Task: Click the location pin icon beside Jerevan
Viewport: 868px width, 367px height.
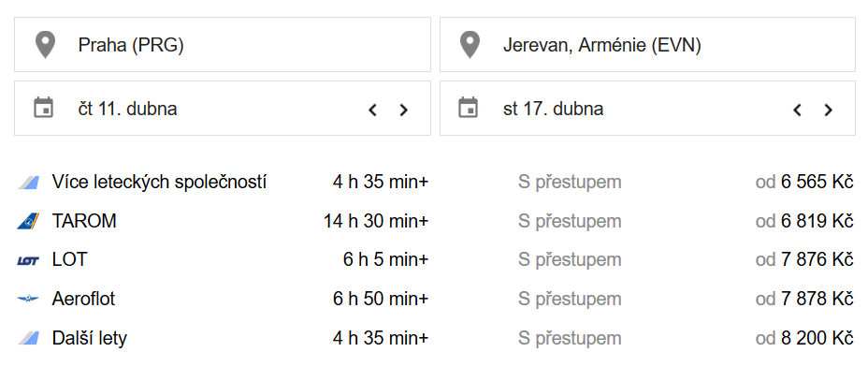Action: click(470, 45)
